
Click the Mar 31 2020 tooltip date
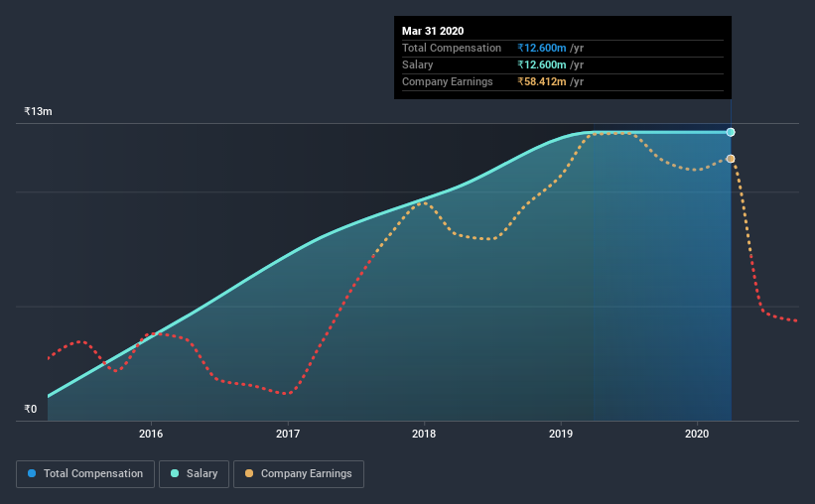pyautogui.click(x=433, y=31)
